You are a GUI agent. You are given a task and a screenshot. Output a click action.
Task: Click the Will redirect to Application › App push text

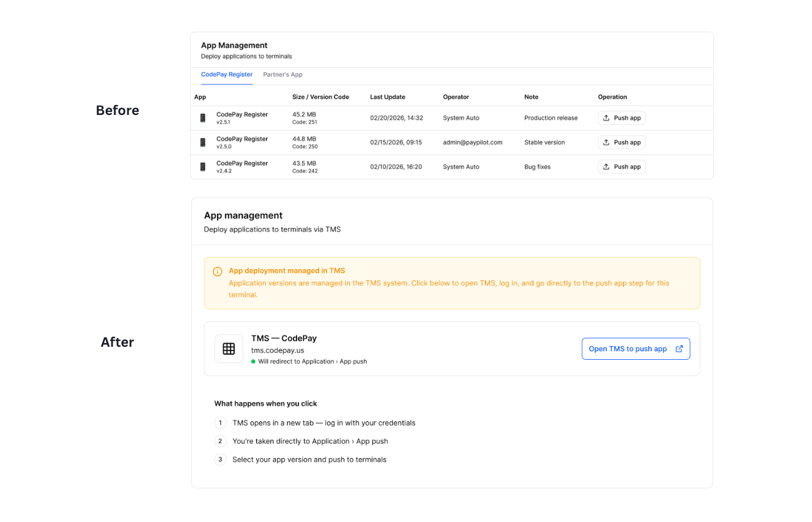coord(313,362)
